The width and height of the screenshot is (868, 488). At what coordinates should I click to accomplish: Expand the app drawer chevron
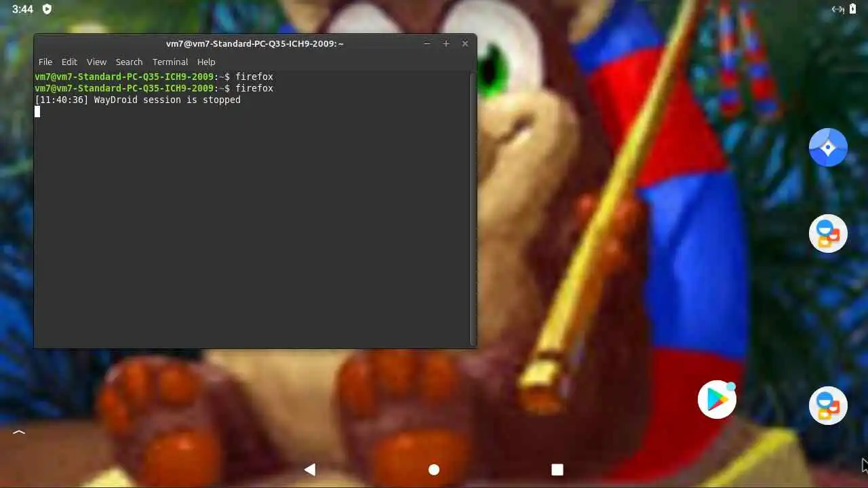(19, 432)
